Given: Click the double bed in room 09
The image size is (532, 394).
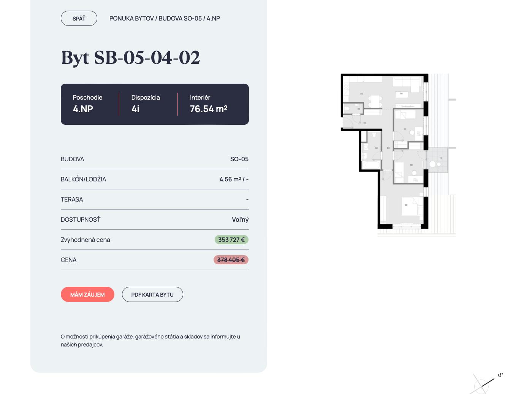Looking at the screenshot, I should [x=410, y=207].
